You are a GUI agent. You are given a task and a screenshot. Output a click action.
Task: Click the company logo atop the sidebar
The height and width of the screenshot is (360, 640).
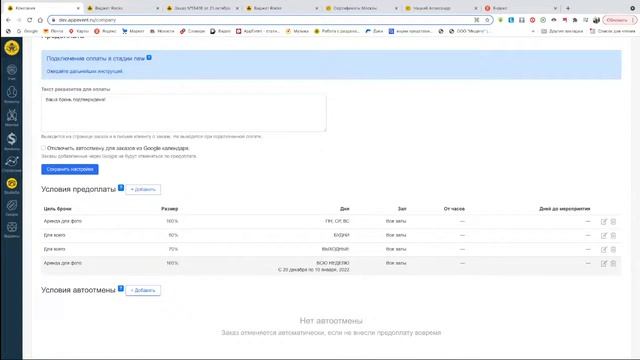pos(11,48)
